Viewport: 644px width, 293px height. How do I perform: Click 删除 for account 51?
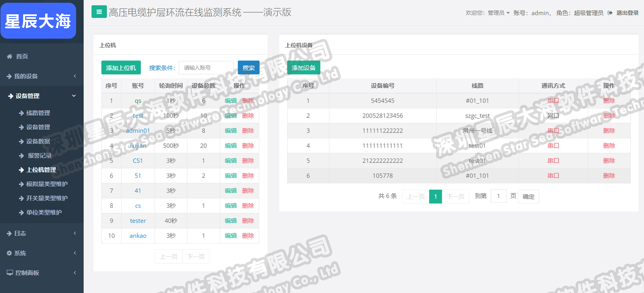pos(248,176)
